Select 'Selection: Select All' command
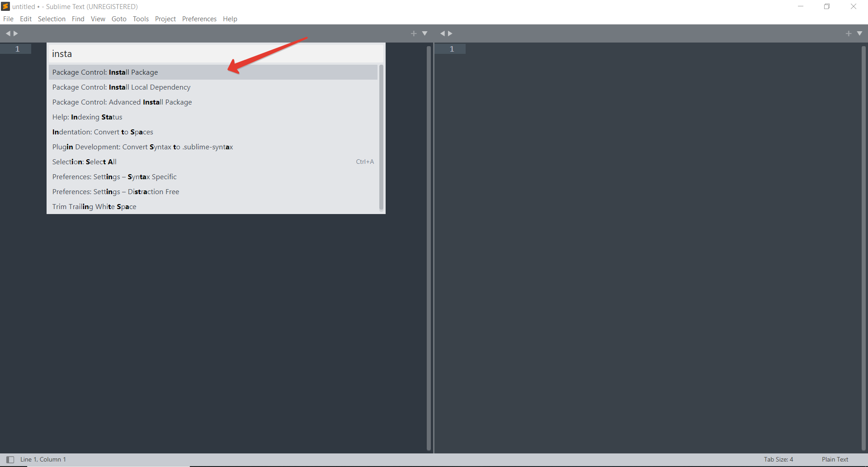The height and width of the screenshot is (467, 868). [x=213, y=162]
